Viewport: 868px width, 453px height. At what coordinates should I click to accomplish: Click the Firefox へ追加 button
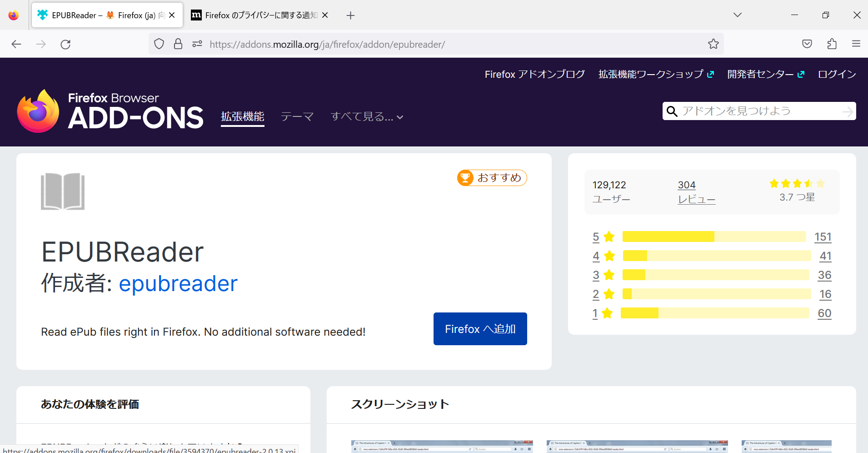pos(480,328)
